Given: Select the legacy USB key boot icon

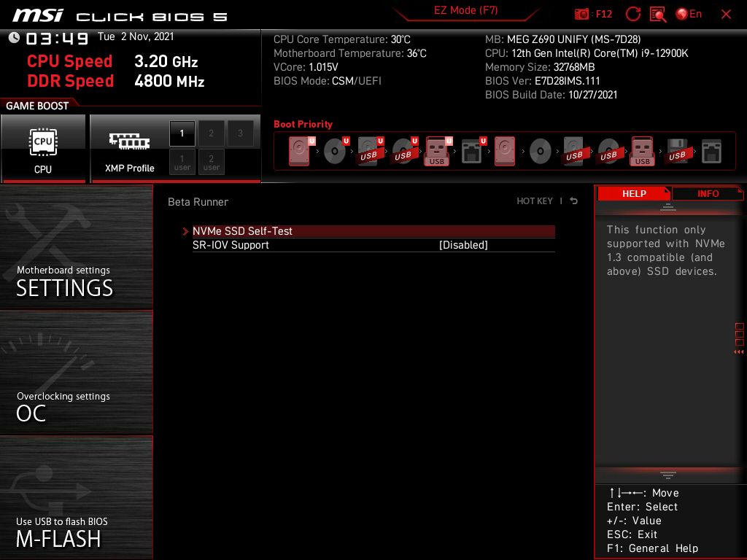Looking at the screenshot, I should [642, 151].
